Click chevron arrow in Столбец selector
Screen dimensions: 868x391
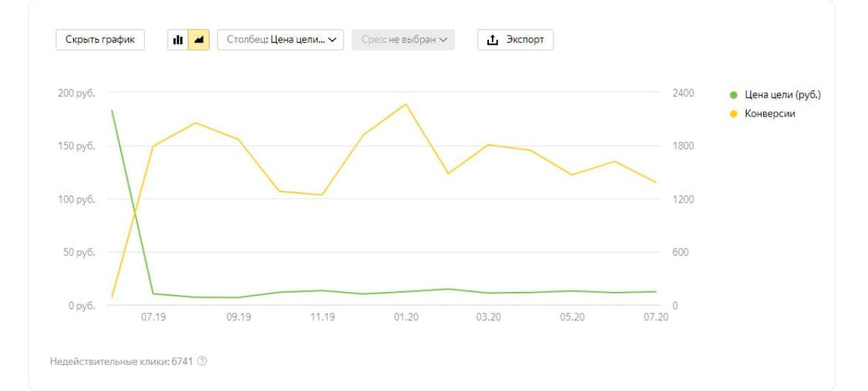333,40
